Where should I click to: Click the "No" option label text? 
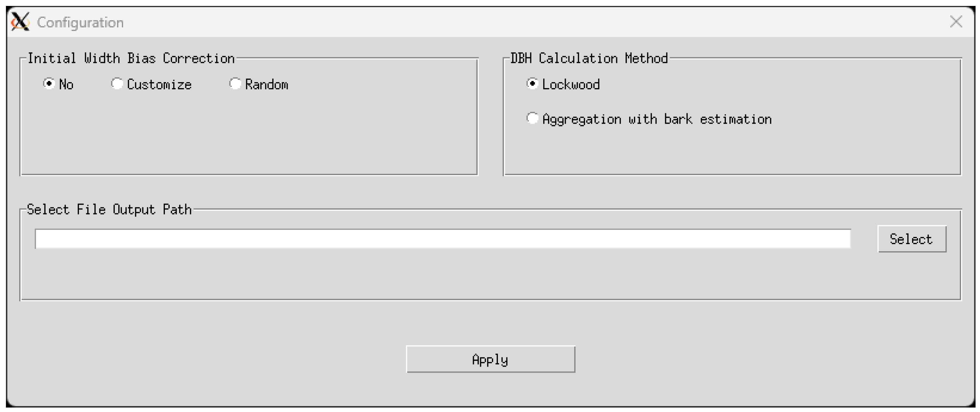66,85
